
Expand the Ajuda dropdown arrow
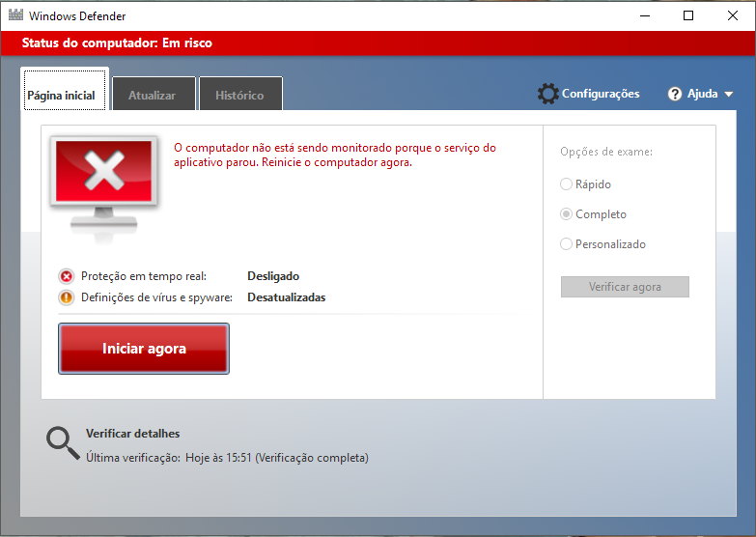coord(729,94)
